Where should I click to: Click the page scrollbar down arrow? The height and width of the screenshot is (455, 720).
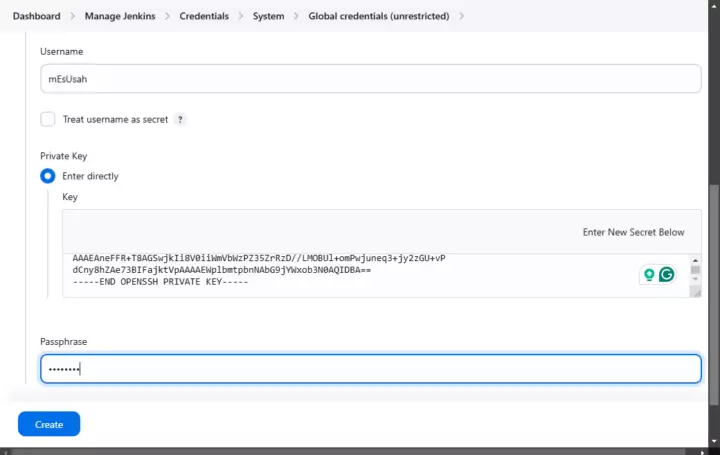tap(714, 441)
